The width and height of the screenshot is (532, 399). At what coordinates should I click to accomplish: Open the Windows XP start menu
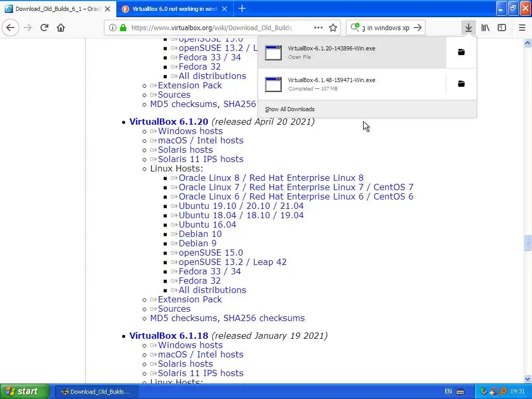[x=25, y=391]
